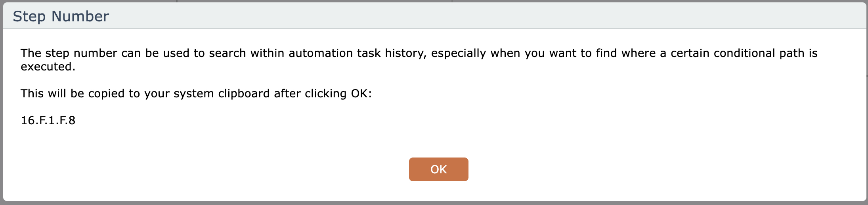Click the word "search" in the description
The height and width of the screenshot is (205, 868).
228,53
